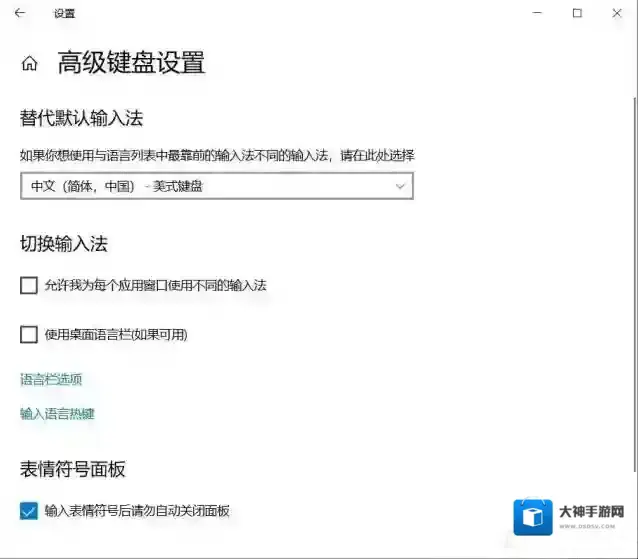Check the 使用桌面语言栏 checkbox
The image size is (638, 559).
pos(29,335)
